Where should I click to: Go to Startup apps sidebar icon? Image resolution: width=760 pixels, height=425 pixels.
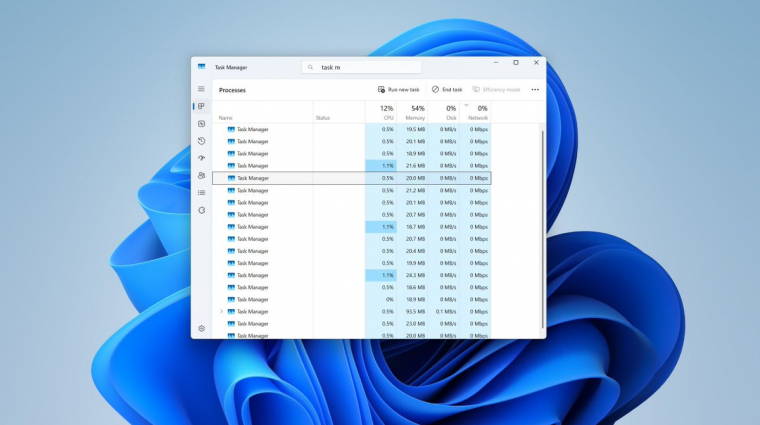201,158
